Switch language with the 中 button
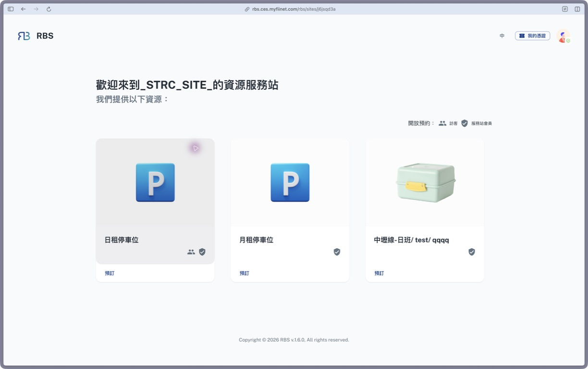Image resolution: width=588 pixels, height=369 pixels. click(x=502, y=36)
